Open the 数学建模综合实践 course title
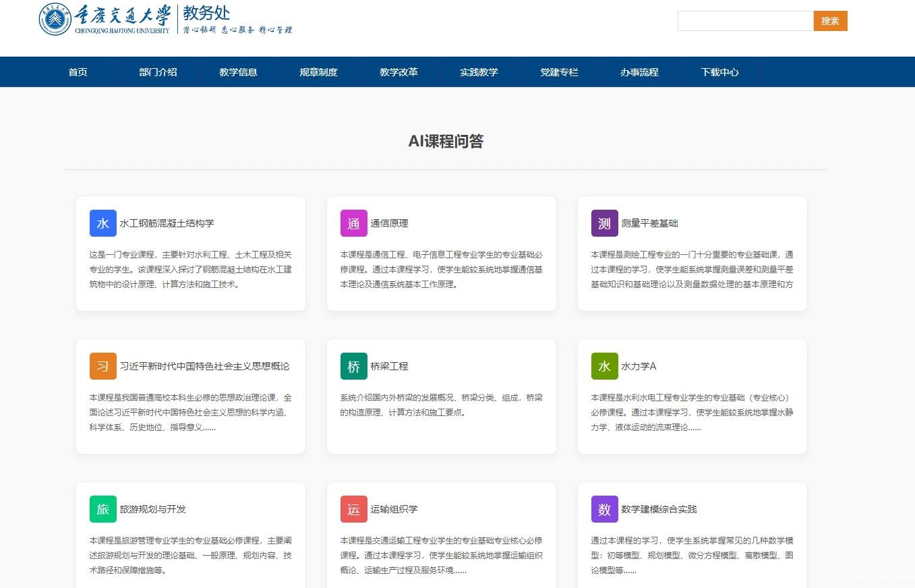The image size is (915, 588). click(659, 509)
